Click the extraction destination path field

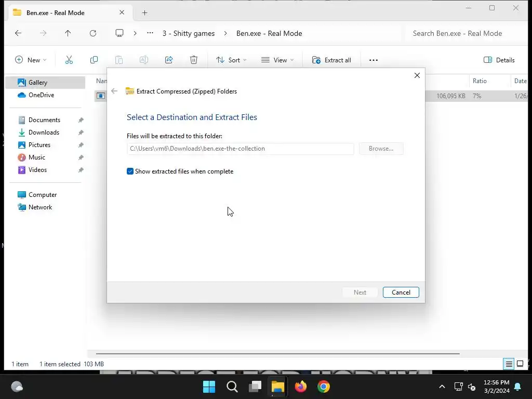tap(240, 149)
